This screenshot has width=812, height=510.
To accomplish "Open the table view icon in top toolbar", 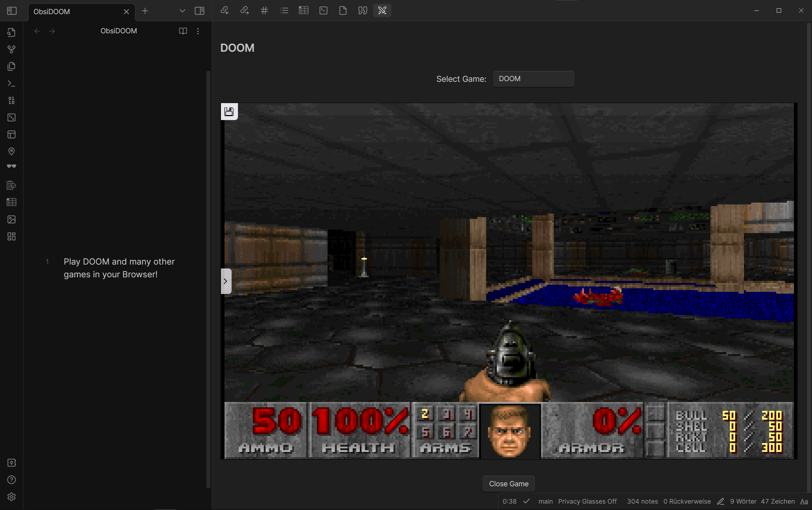I will [303, 11].
